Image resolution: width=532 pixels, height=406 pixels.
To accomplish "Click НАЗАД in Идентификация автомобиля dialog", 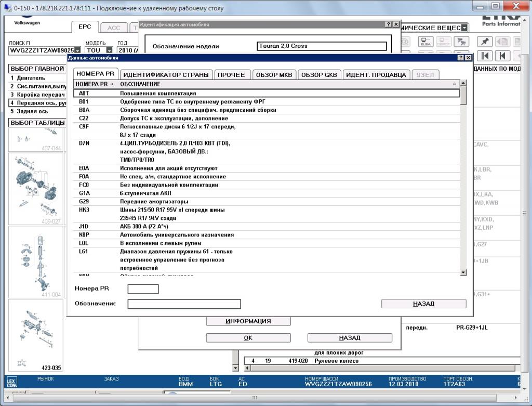I will click(x=350, y=338).
